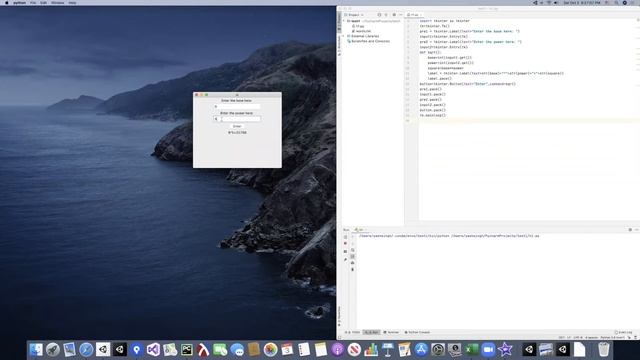Open Project panel gear options

coord(394,15)
